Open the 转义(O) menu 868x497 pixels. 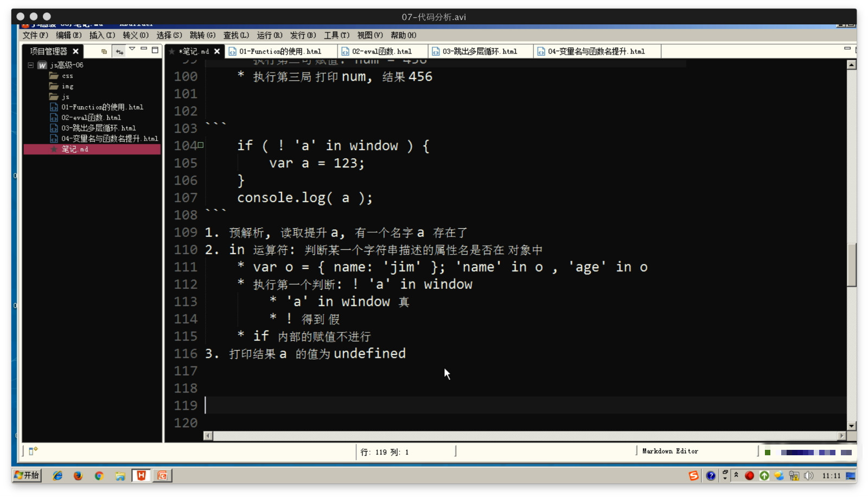tap(136, 35)
